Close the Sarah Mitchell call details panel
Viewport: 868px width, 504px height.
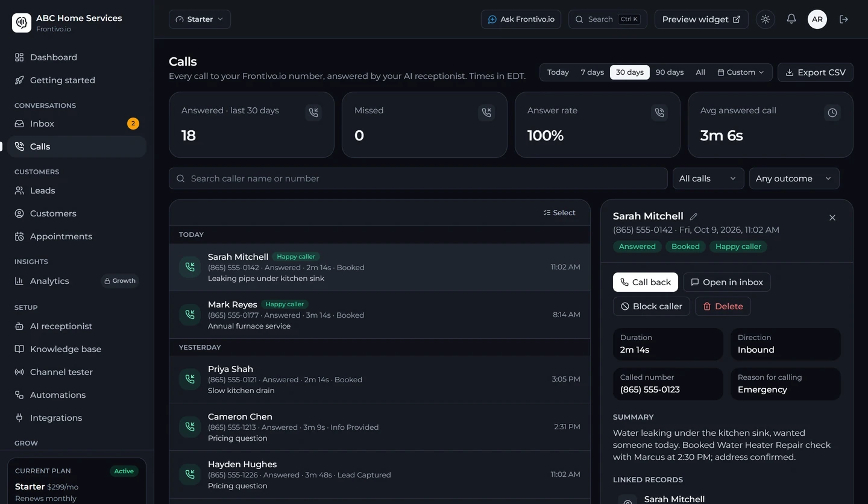pyautogui.click(x=832, y=218)
